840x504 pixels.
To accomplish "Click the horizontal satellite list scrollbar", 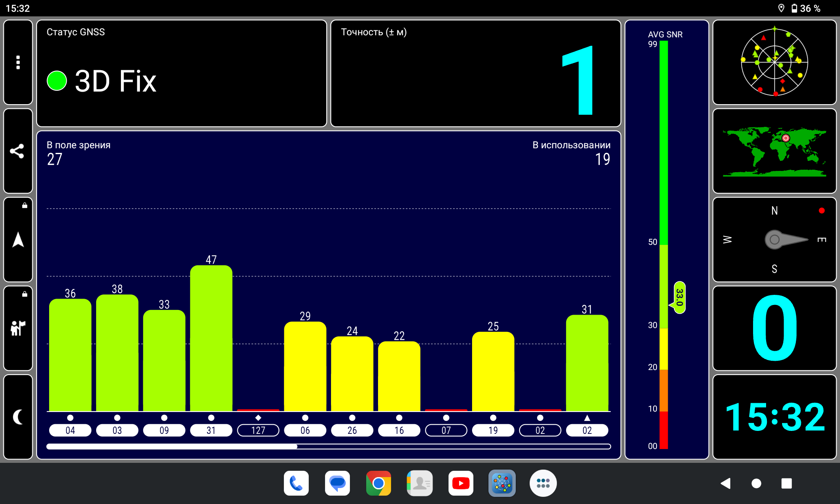I will [x=328, y=446].
